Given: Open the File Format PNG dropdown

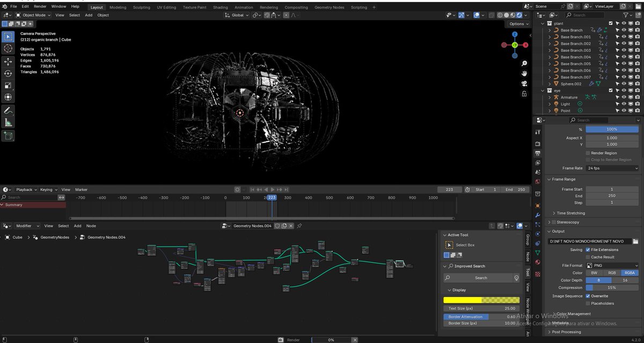Looking at the screenshot, I should 612,265.
